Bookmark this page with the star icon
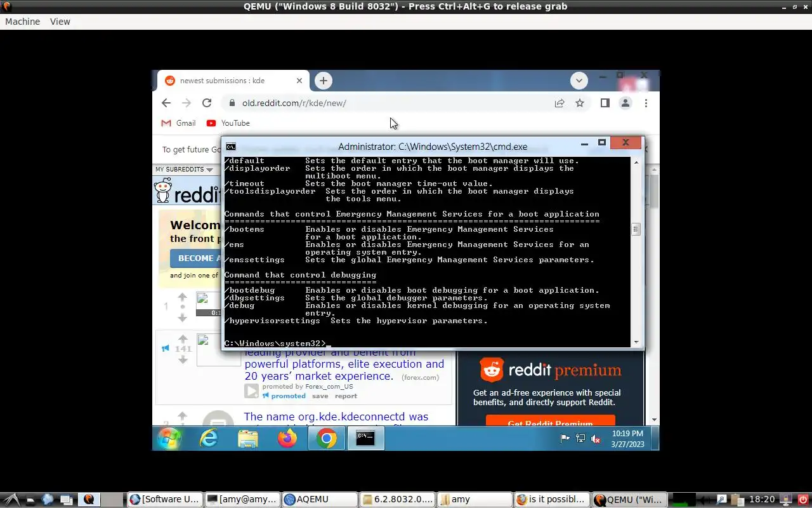This screenshot has width=812, height=508. 580,103
